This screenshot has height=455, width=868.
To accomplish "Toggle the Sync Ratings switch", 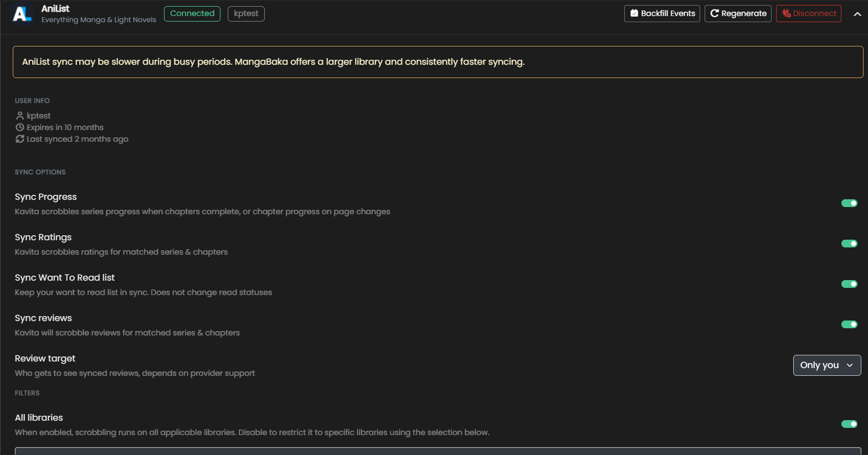I will point(849,244).
